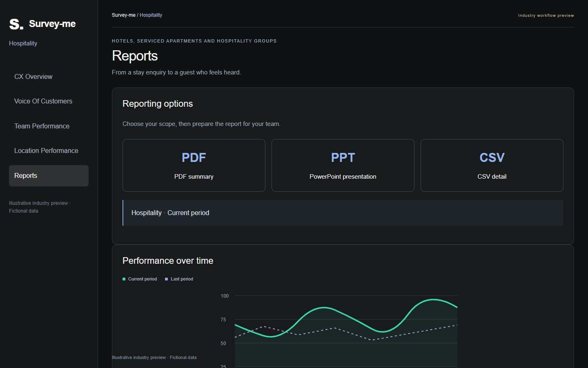The height and width of the screenshot is (368, 588).
Task: Select the Hospitality · Current period scope bar
Action: (343, 213)
